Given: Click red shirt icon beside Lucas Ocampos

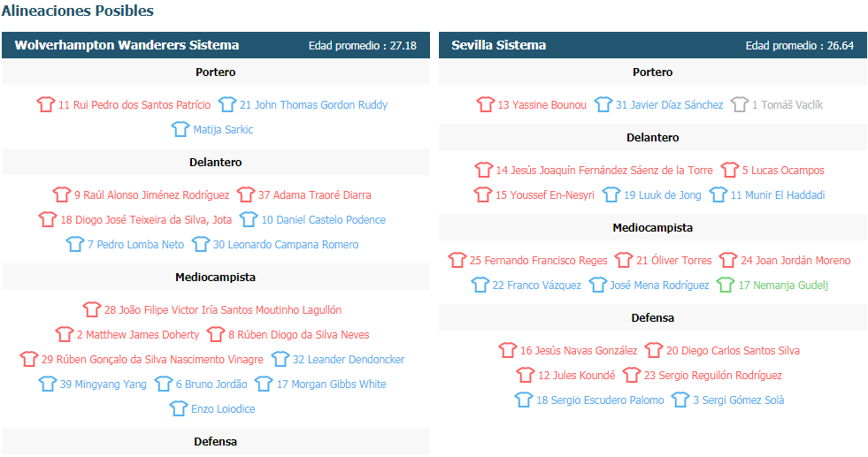Looking at the screenshot, I should tap(730, 170).
